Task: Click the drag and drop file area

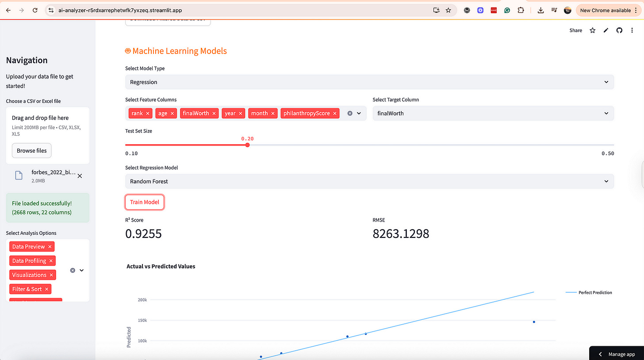Action: click(x=48, y=135)
